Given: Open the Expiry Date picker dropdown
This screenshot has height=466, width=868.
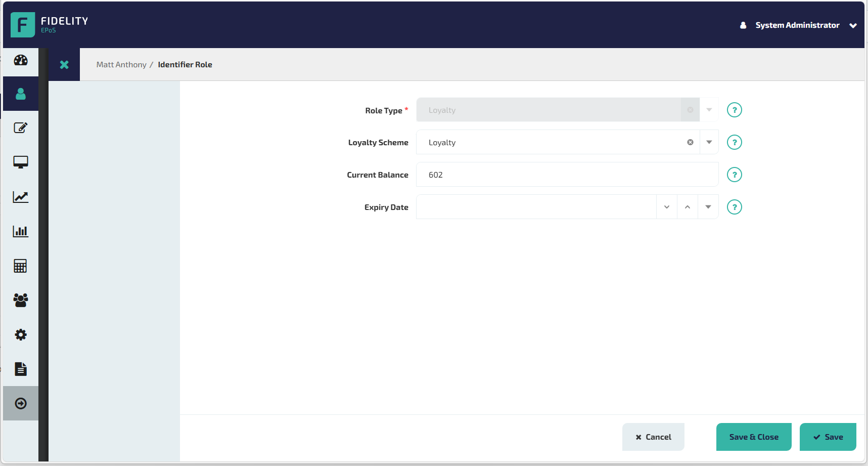Looking at the screenshot, I should coord(708,207).
